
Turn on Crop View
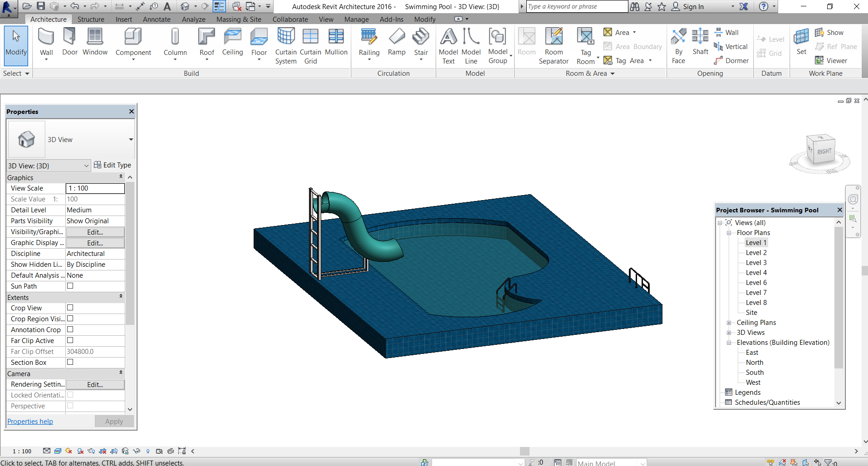(70, 308)
